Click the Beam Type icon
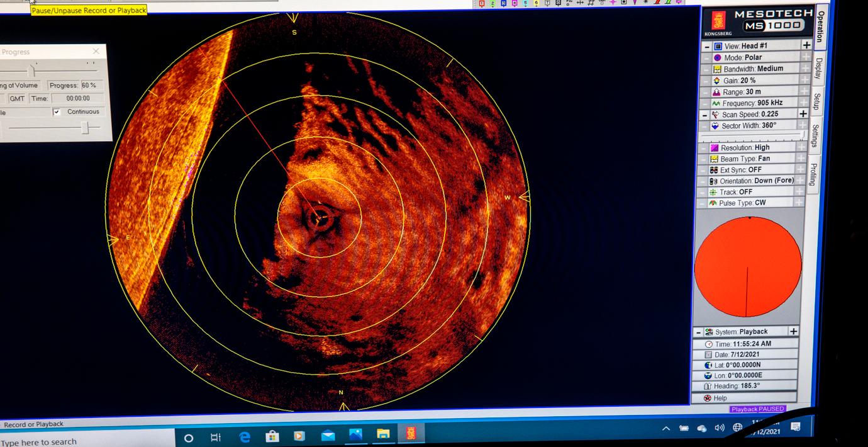868x447 pixels. pos(714,159)
